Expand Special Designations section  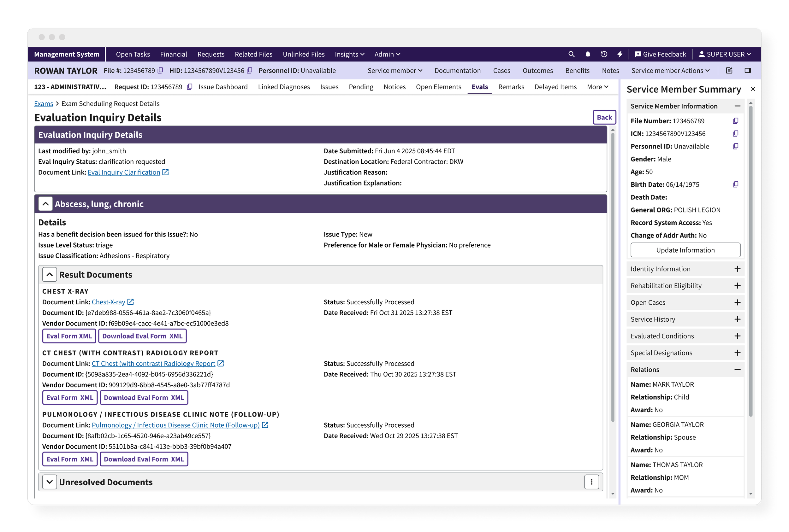click(737, 353)
